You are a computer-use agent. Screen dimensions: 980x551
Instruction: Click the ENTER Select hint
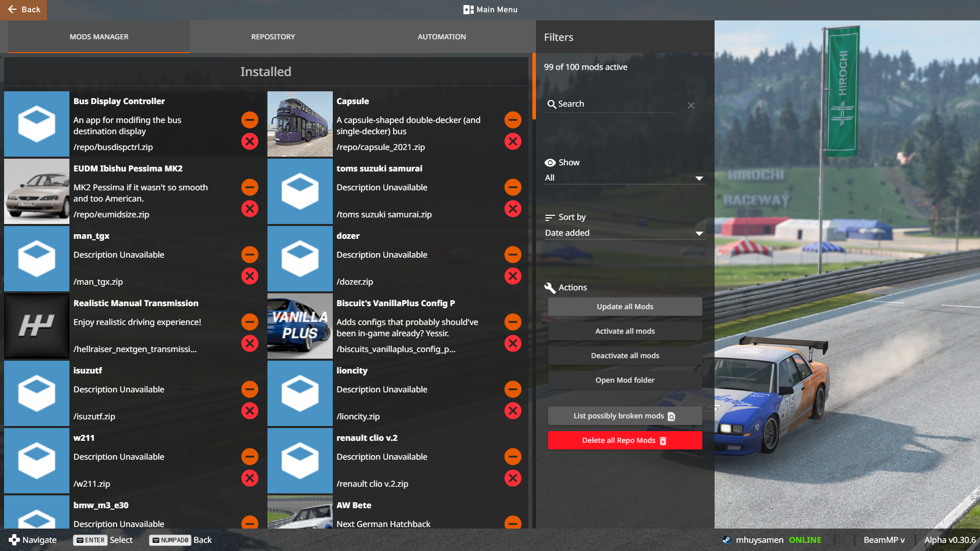(103, 540)
